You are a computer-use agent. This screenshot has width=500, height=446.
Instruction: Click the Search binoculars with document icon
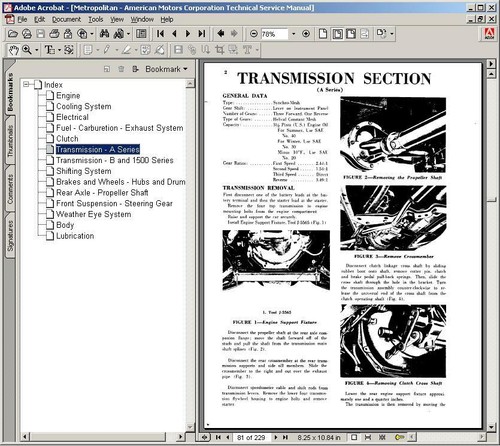pos(118,34)
